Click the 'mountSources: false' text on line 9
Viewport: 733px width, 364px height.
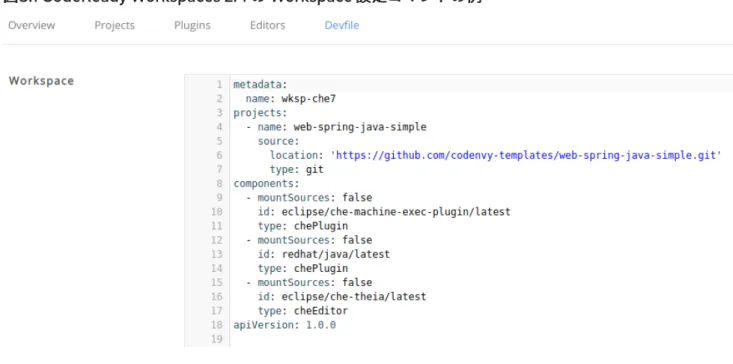pos(315,198)
